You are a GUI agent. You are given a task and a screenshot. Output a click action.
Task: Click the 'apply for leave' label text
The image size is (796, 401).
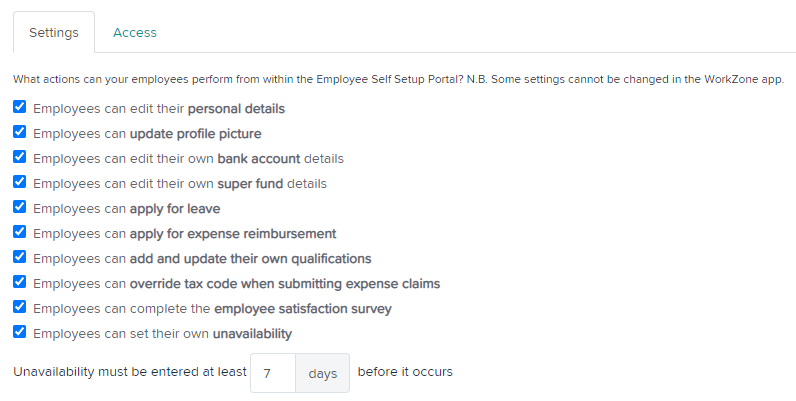click(175, 209)
